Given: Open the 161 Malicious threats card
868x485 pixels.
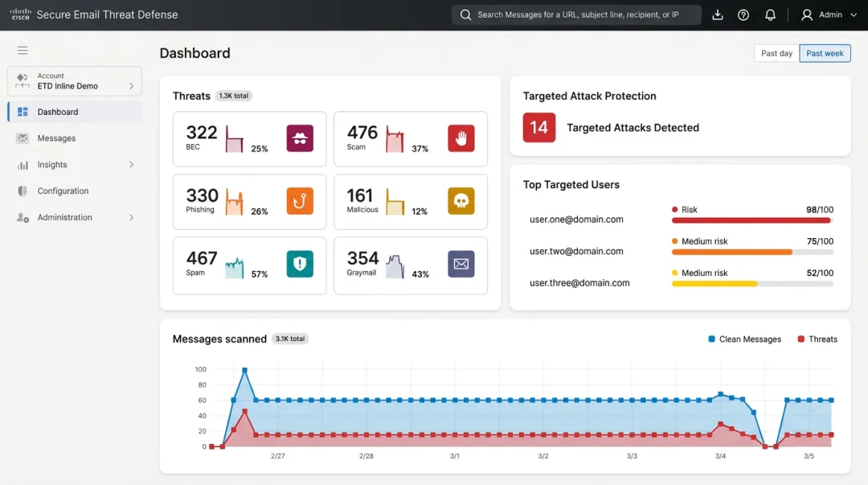Looking at the screenshot, I should (x=411, y=202).
